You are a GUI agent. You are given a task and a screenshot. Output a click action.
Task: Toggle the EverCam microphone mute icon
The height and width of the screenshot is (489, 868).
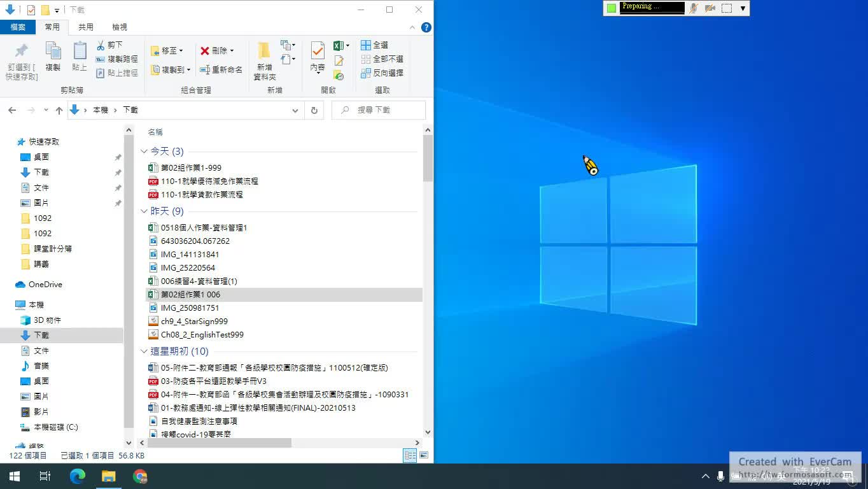[x=694, y=8]
